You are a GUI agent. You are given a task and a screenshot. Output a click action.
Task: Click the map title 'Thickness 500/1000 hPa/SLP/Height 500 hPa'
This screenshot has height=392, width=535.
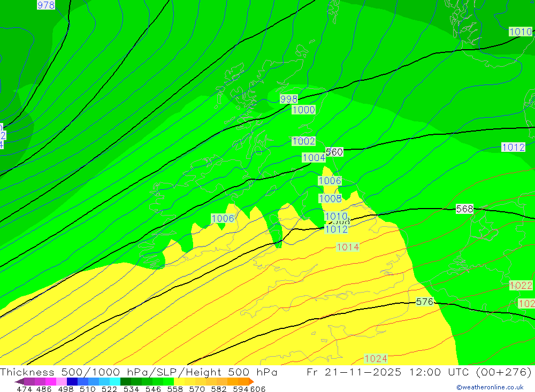click(139, 372)
